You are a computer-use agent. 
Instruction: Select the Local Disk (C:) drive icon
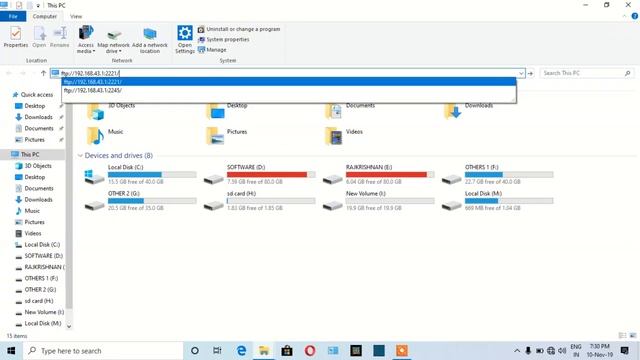pyautogui.click(x=94, y=177)
